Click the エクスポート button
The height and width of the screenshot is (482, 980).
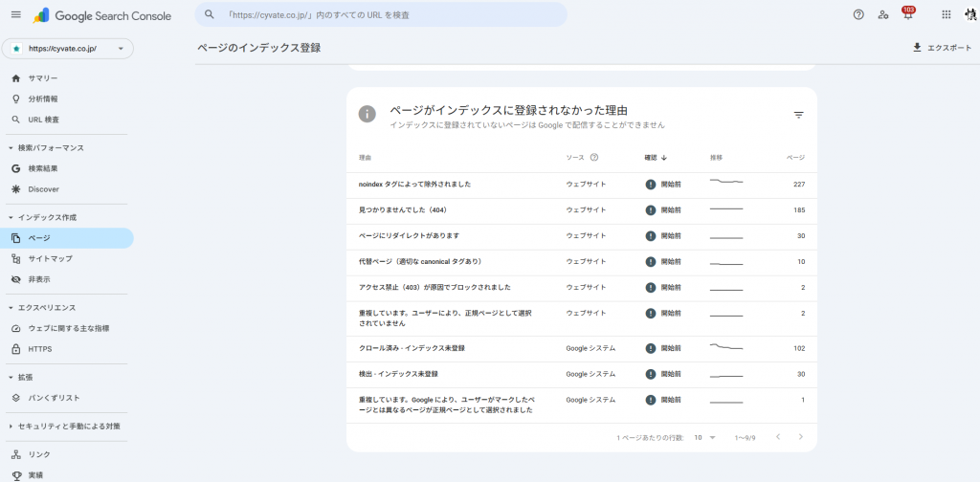pos(942,47)
